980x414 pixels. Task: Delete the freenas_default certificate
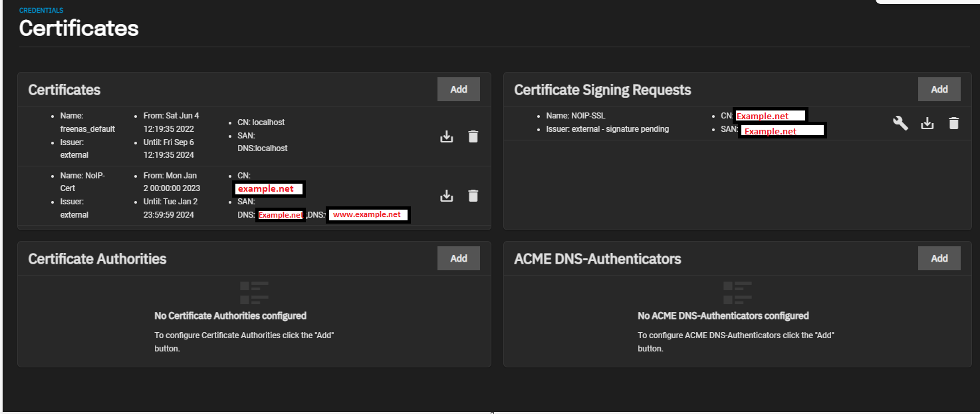point(473,136)
